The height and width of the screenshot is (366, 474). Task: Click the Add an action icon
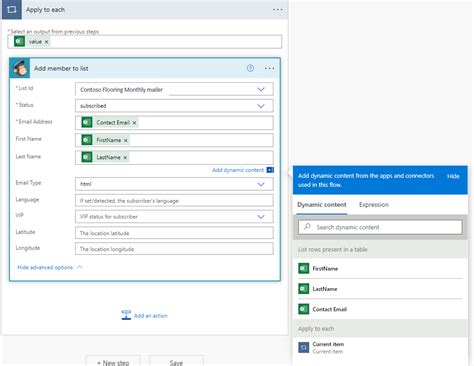[x=126, y=315]
